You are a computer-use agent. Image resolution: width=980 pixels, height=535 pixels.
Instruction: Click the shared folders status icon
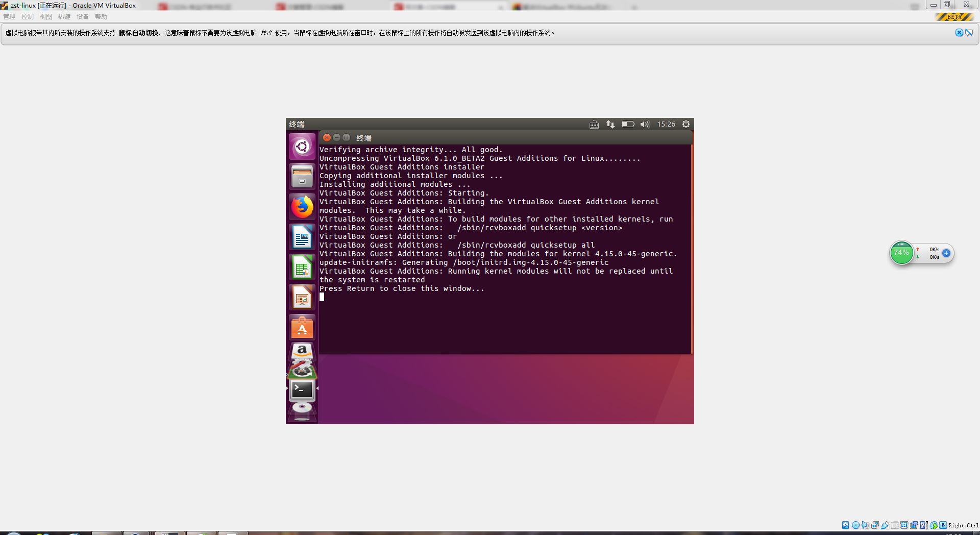tap(894, 525)
